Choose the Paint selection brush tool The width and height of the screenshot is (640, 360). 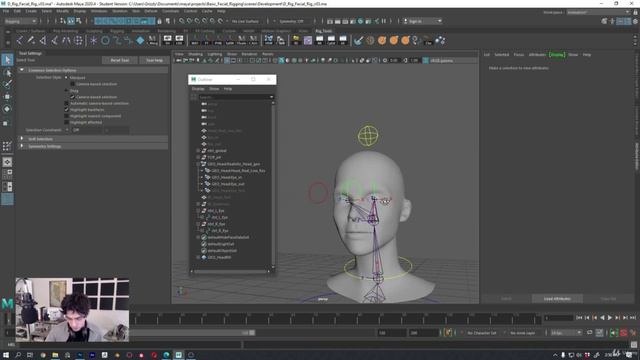(7, 84)
